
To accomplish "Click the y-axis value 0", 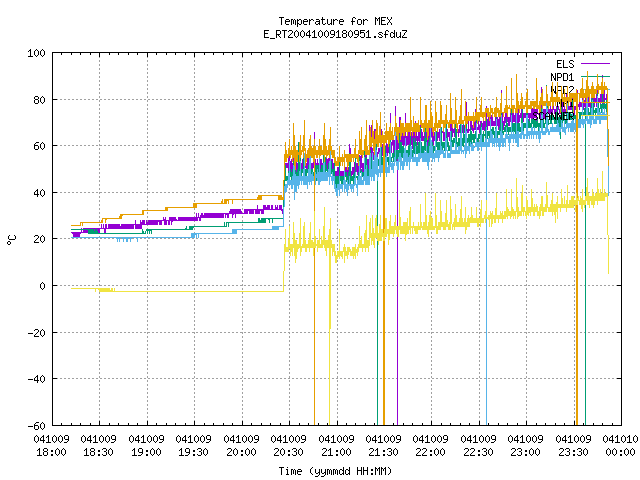I will pos(42,286).
